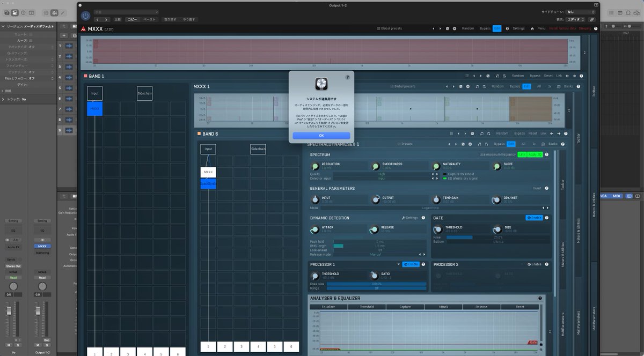Screen dimensions: 644x356
Task: Toggle Apply EQ button
Action: 535,154
